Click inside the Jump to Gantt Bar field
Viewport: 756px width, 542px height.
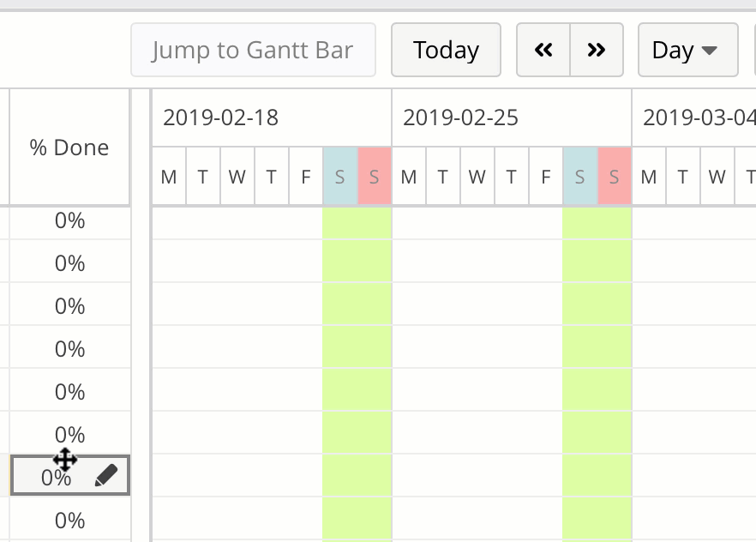coord(253,50)
